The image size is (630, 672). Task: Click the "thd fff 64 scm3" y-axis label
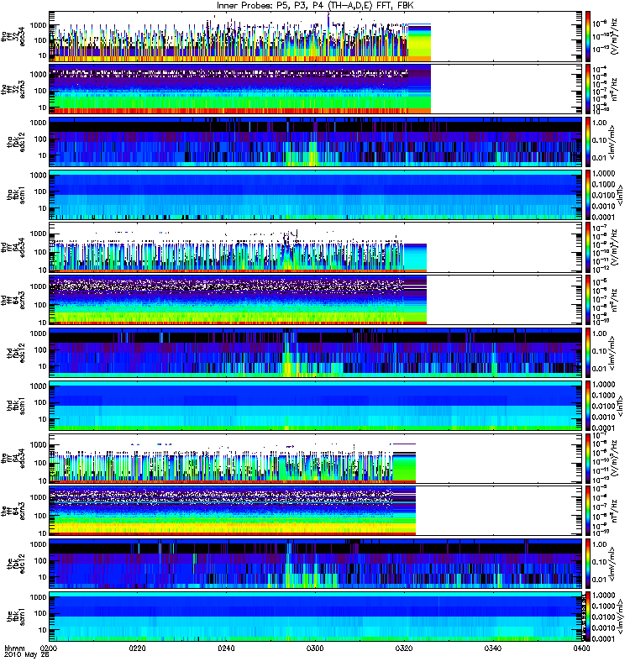pos(13,300)
